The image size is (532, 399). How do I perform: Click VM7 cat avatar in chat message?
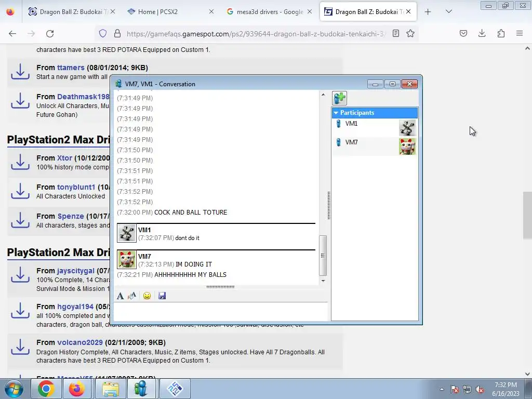click(x=127, y=260)
